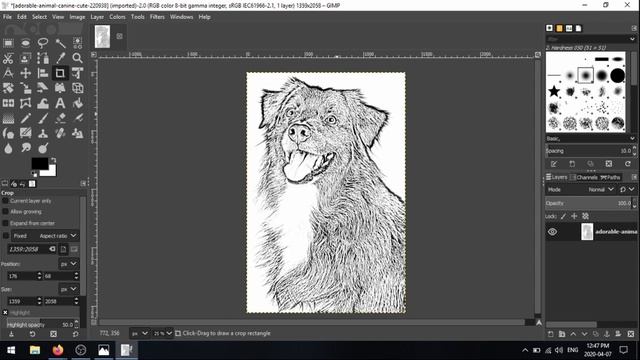
Task: Select the Heal bandage tool
Action: (x=60, y=133)
